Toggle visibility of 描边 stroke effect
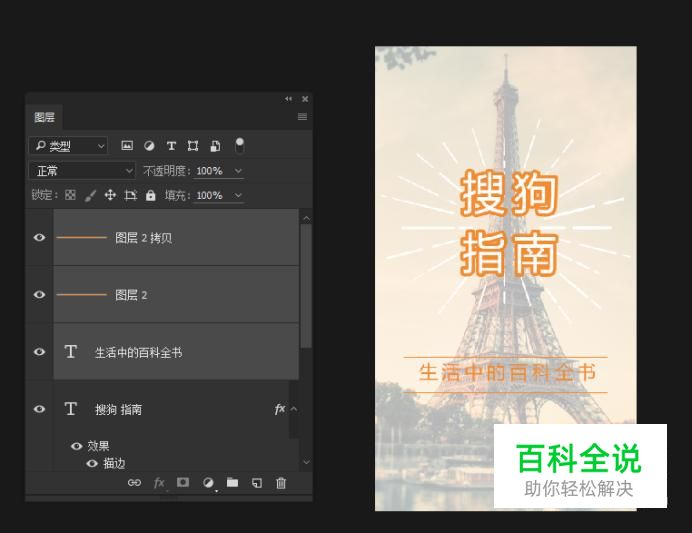692x533 pixels. pos(92,463)
